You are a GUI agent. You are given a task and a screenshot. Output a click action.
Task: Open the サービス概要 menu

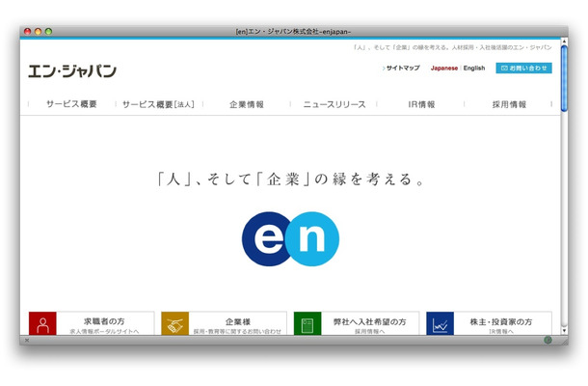pos(71,104)
